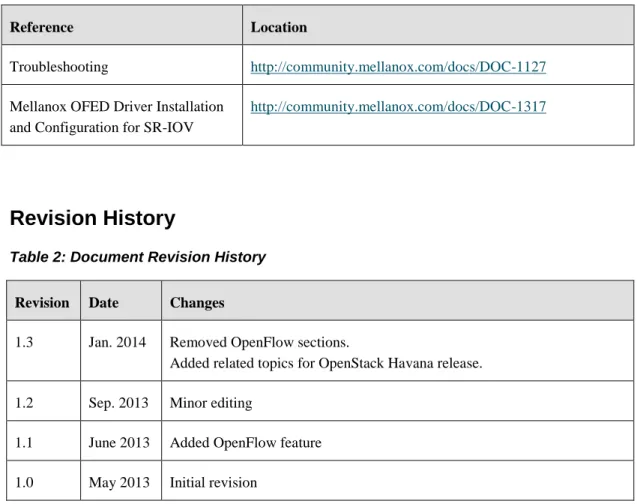This screenshot has width=637, height=504.
Task: Click 'Mellanox OFED Driver Installation' reference text
Action: [117, 106]
